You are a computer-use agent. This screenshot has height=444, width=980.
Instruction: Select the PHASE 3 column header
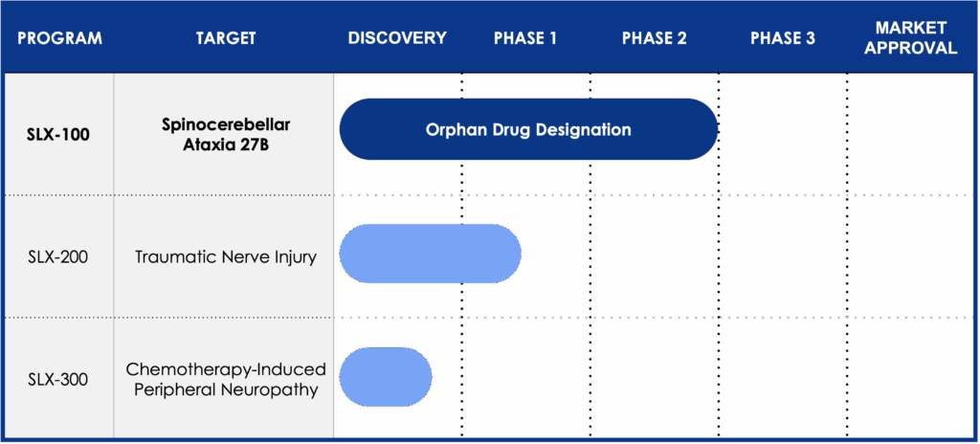pyautogui.click(x=783, y=39)
